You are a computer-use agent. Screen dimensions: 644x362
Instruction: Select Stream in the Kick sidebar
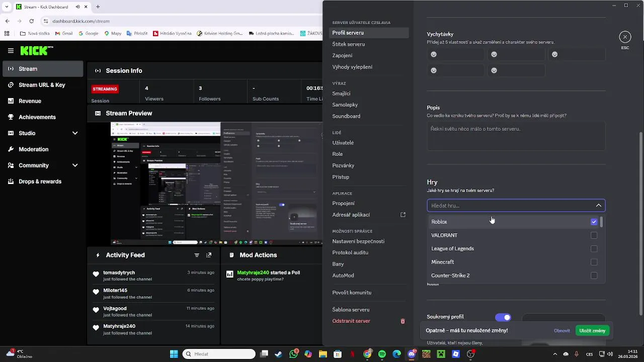(x=43, y=69)
